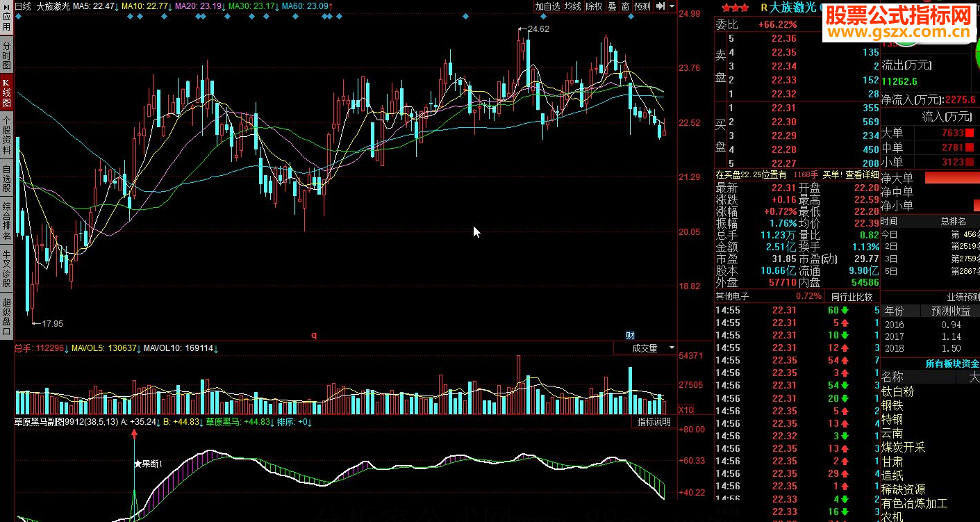Open the 日线 period selector
The width and height of the screenshot is (980, 522).
pos(24,6)
